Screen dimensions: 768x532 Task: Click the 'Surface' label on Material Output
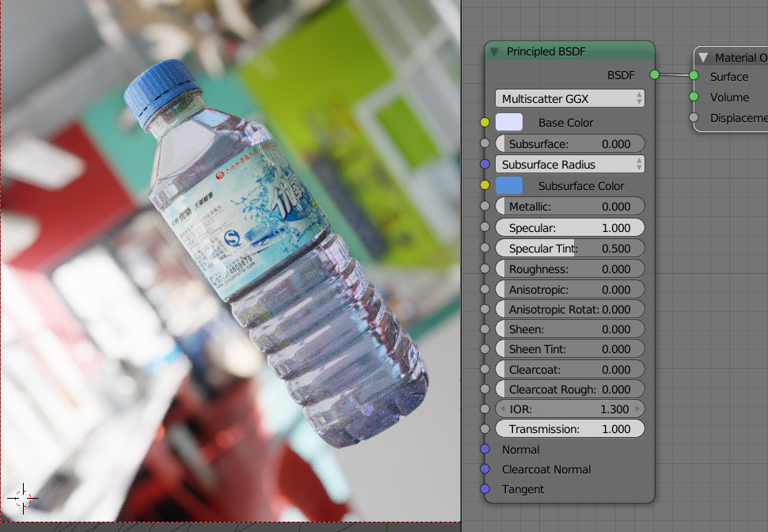click(729, 77)
